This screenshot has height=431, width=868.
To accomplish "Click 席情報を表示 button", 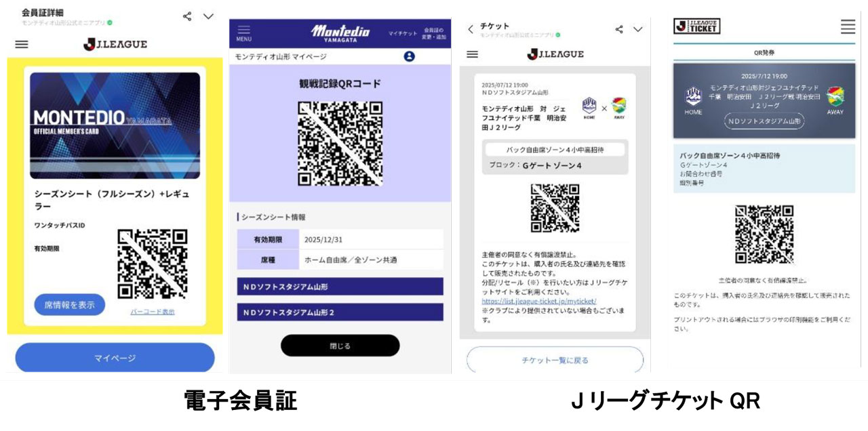I will [x=70, y=305].
